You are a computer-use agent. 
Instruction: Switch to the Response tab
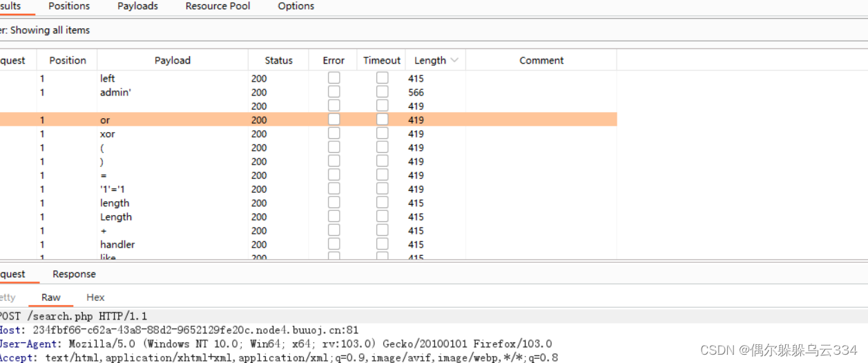pos(74,274)
